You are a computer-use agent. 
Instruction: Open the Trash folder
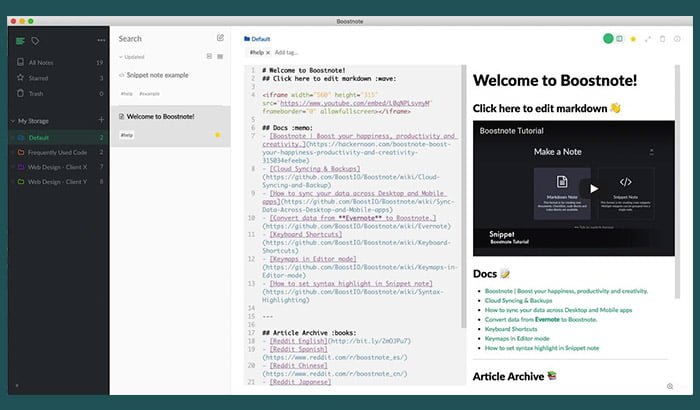[x=58, y=93]
